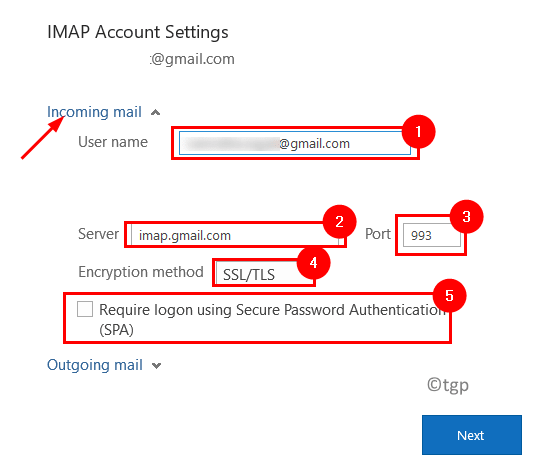Open the Encryption method SSL/TLS dropdown
This screenshot has width=536, height=466.
click(264, 274)
